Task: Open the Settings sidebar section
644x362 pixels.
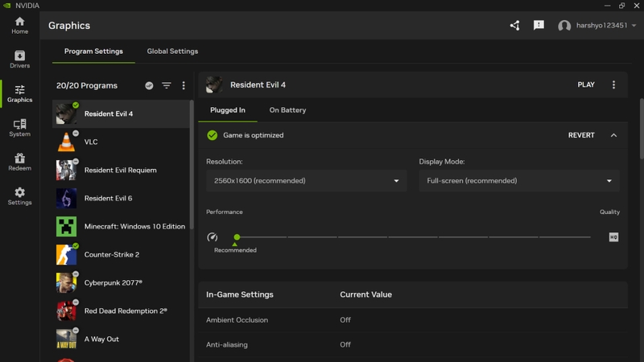Action: click(x=19, y=196)
